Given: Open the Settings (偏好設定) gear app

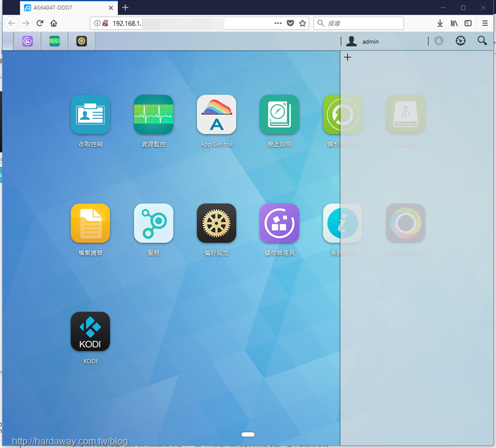Looking at the screenshot, I should point(216,223).
